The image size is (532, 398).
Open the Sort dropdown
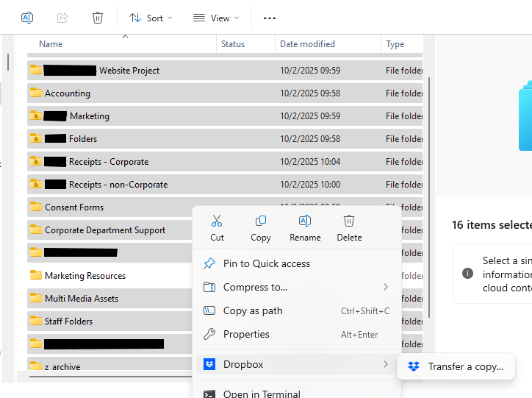tap(151, 18)
